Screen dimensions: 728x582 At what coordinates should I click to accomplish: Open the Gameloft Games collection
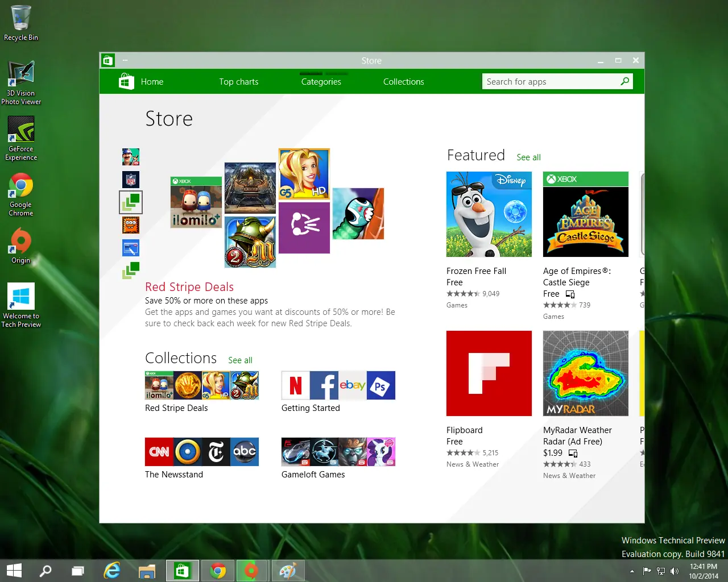338,459
